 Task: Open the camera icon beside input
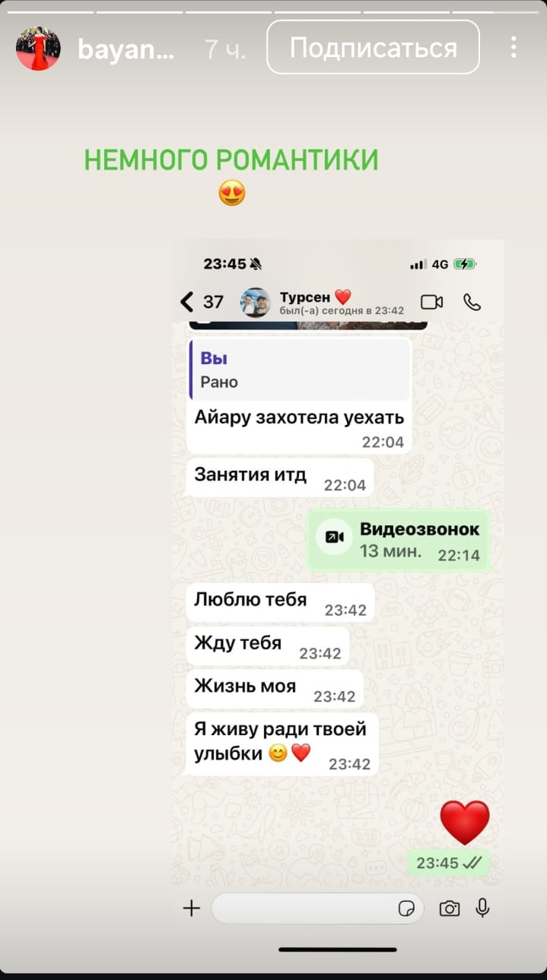[x=450, y=908]
